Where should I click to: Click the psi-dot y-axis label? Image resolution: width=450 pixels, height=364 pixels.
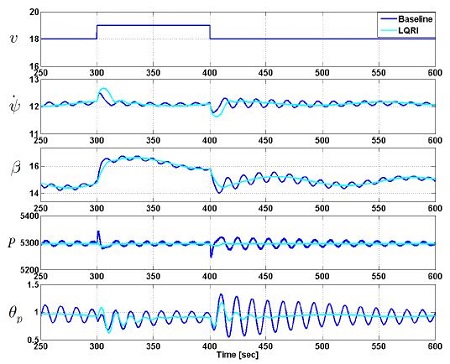pos(15,104)
